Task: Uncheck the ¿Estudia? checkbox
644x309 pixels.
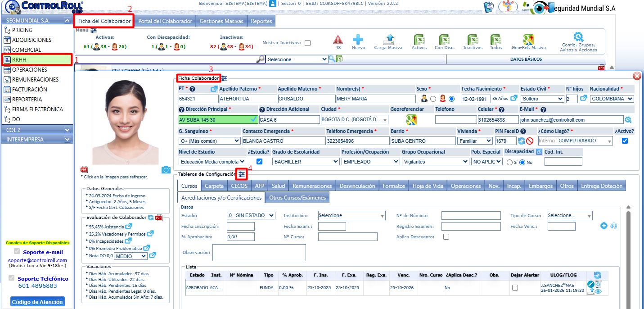Action: tap(259, 161)
